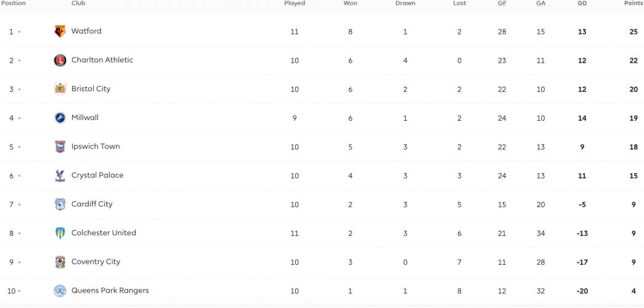Click the GD column header
The height and width of the screenshot is (308, 644).
(x=582, y=3)
